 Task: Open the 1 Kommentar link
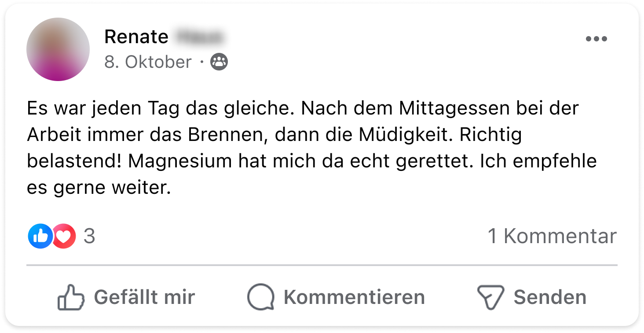552,237
